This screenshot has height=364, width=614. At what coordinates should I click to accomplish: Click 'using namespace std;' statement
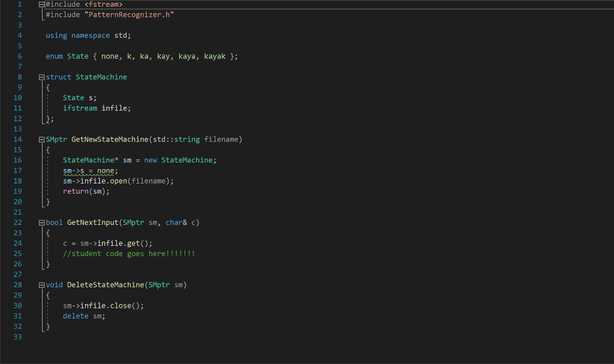click(88, 35)
